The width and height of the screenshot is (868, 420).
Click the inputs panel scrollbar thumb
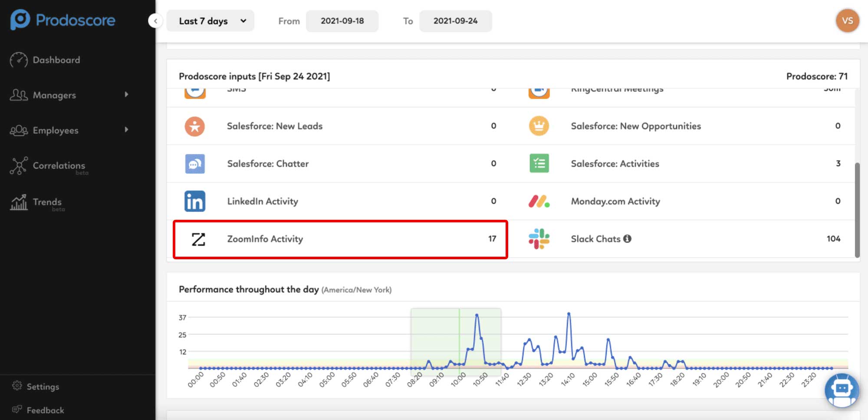[x=857, y=210]
